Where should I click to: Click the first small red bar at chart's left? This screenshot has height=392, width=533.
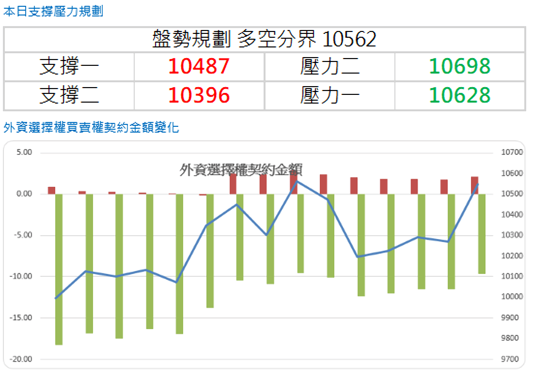(x=52, y=190)
